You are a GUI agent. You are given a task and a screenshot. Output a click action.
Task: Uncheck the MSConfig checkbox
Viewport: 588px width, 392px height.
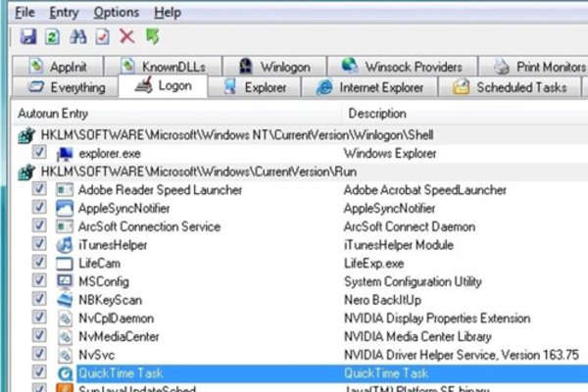click(x=39, y=280)
